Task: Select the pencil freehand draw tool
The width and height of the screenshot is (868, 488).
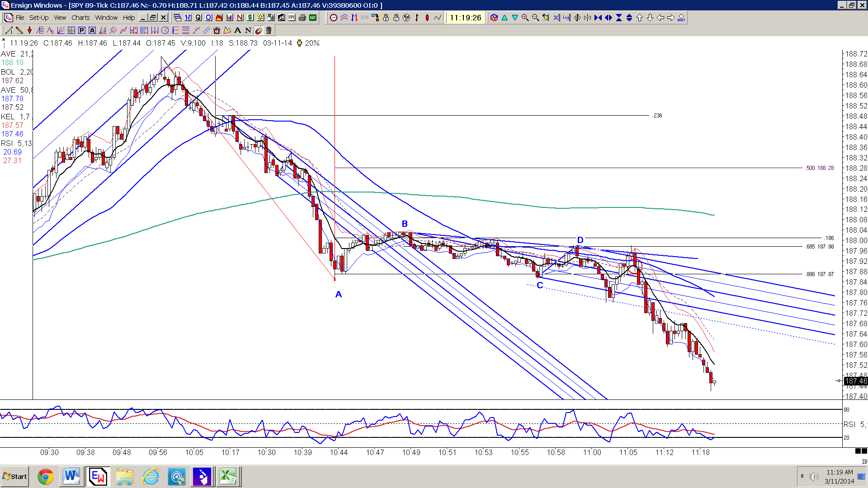Action: point(19,30)
